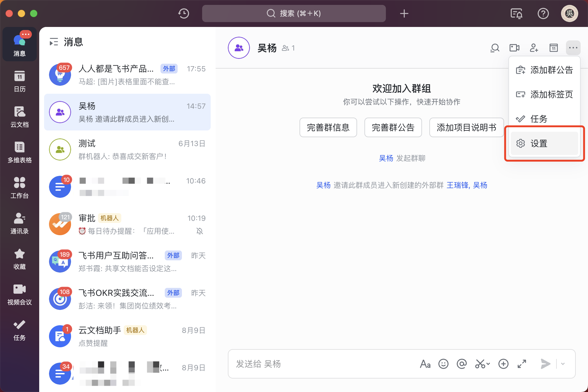
Task: Open the 飞书用户互助问答 conversation
Action: click(x=127, y=262)
